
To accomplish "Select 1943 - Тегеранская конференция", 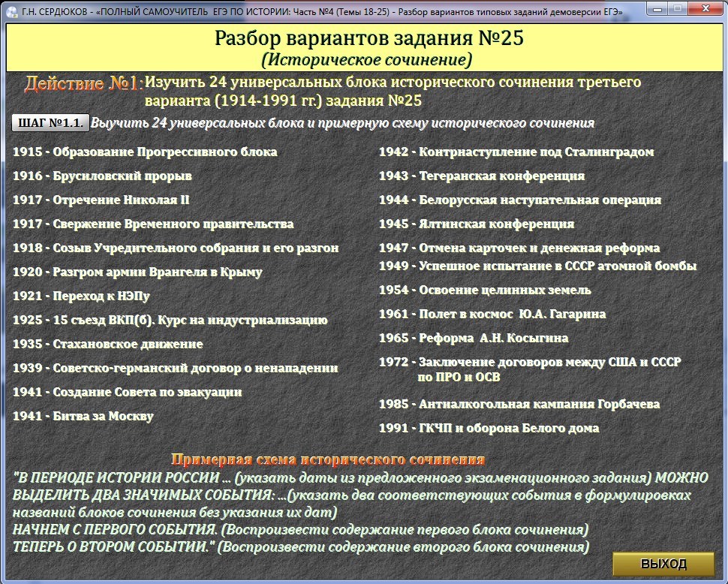I will coord(482,176).
